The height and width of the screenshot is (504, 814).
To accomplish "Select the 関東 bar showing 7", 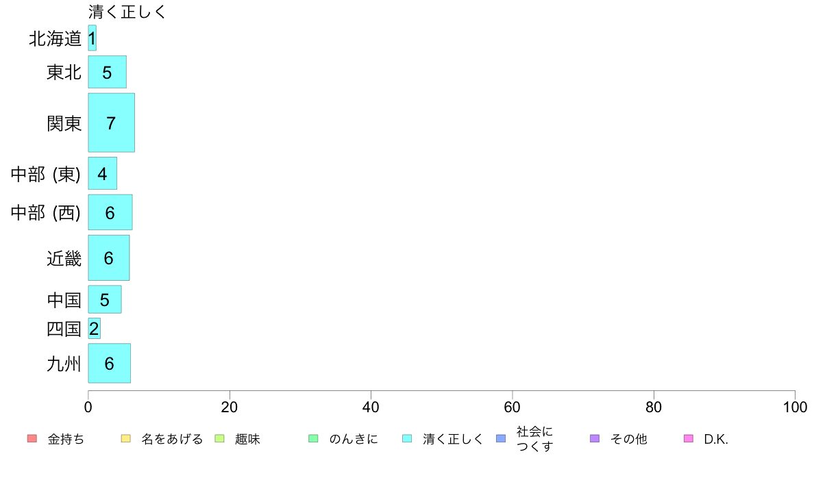I will [x=111, y=123].
